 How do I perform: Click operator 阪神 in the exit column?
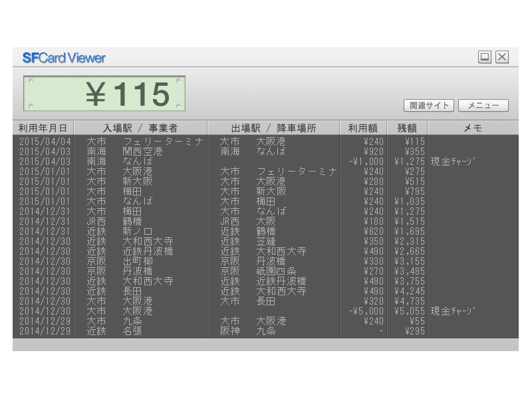[230, 331]
